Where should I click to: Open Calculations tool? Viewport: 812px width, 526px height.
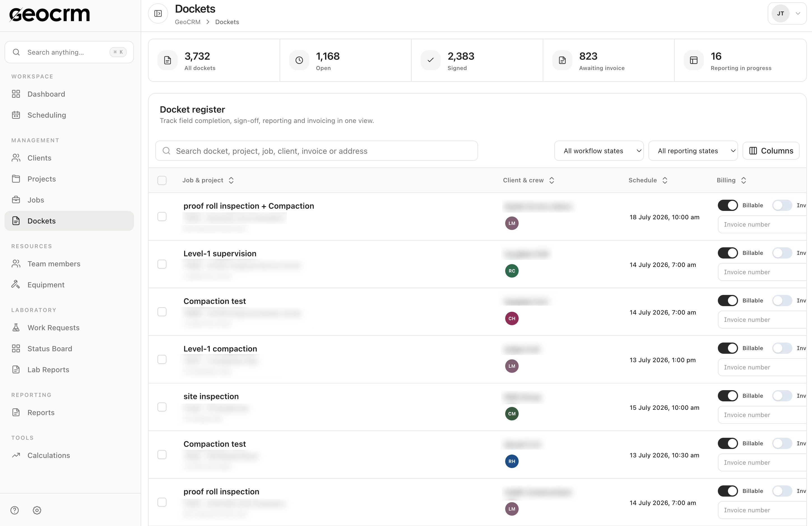tap(69, 455)
